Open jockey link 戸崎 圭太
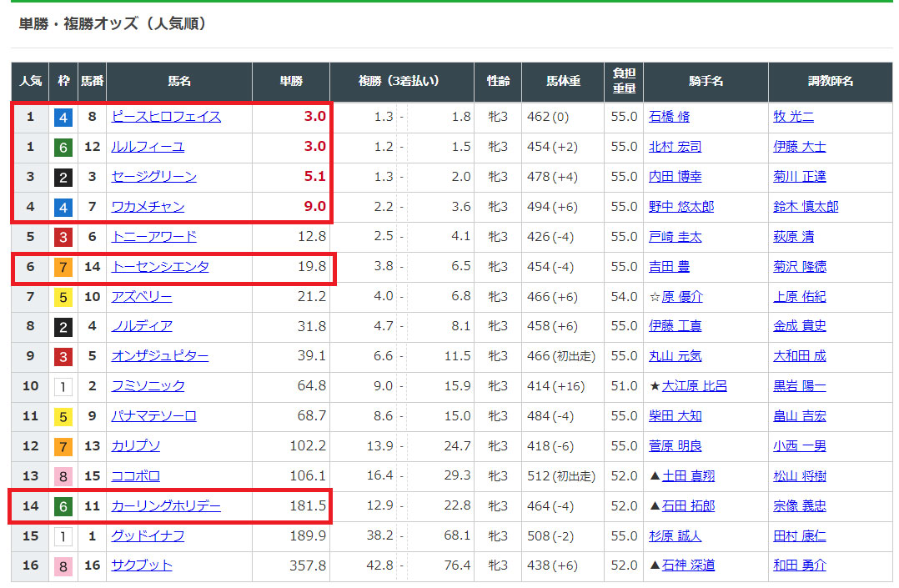This screenshot has width=899, height=588. 676,237
